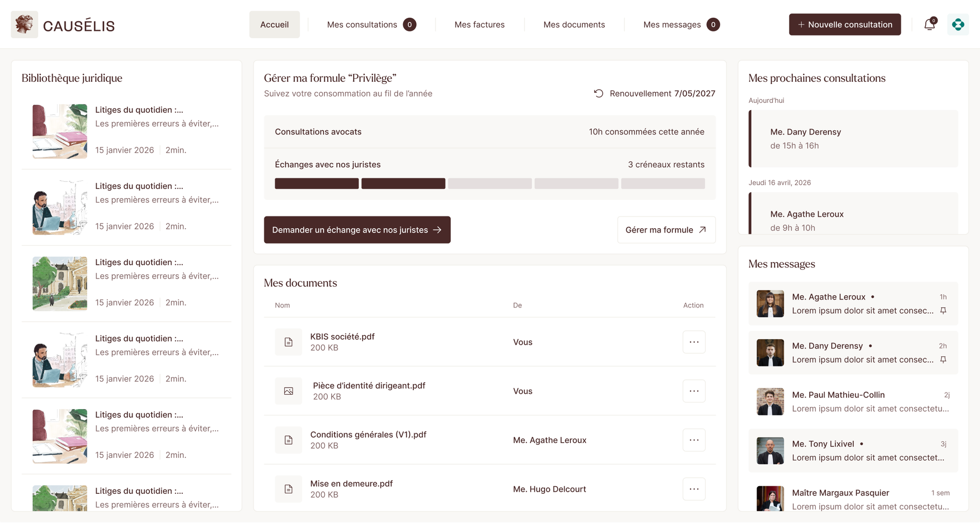Click the Nouvelle consultation button
This screenshot has height=523, width=980.
[845, 24]
